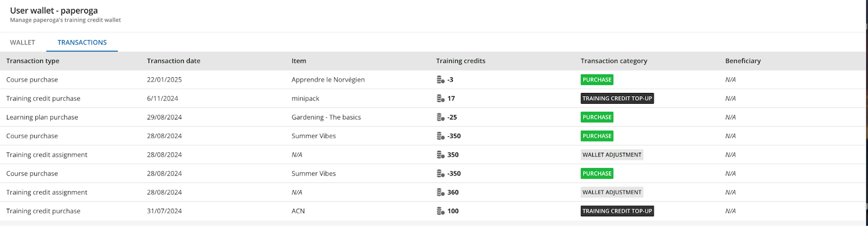Select the TRANSACTIONS tab
This screenshot has width=868, height=226.
(82, 42)
